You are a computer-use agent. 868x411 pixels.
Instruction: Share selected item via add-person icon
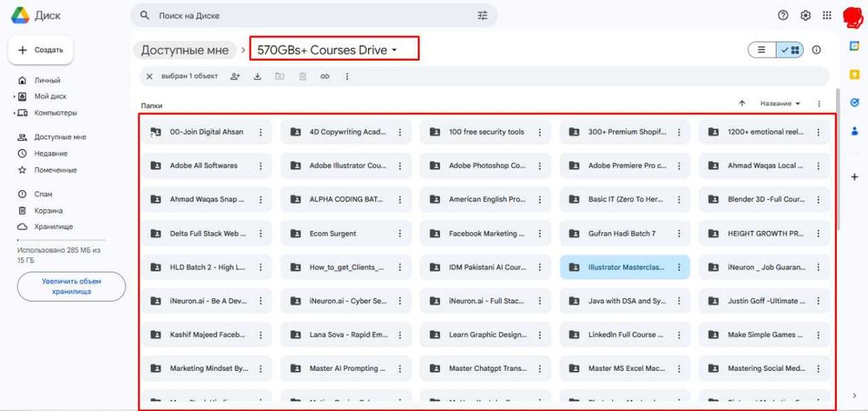235,76
